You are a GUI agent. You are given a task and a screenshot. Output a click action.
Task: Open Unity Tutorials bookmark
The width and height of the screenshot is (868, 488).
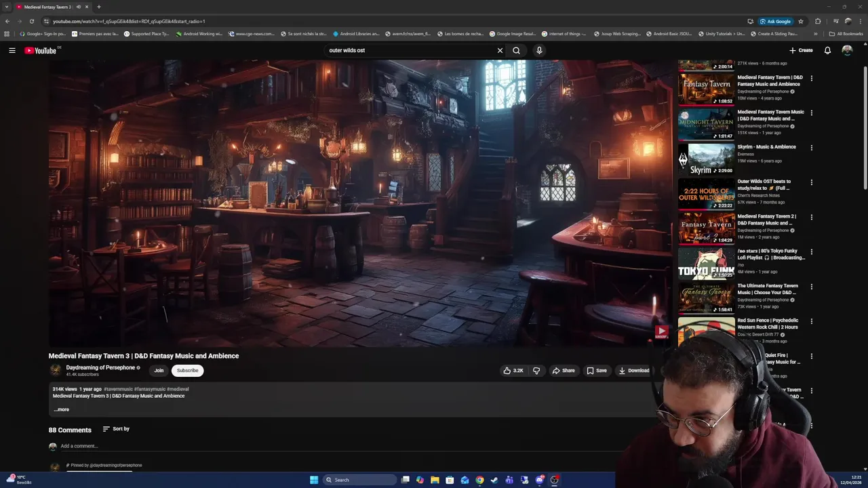[x=721, y=33]
